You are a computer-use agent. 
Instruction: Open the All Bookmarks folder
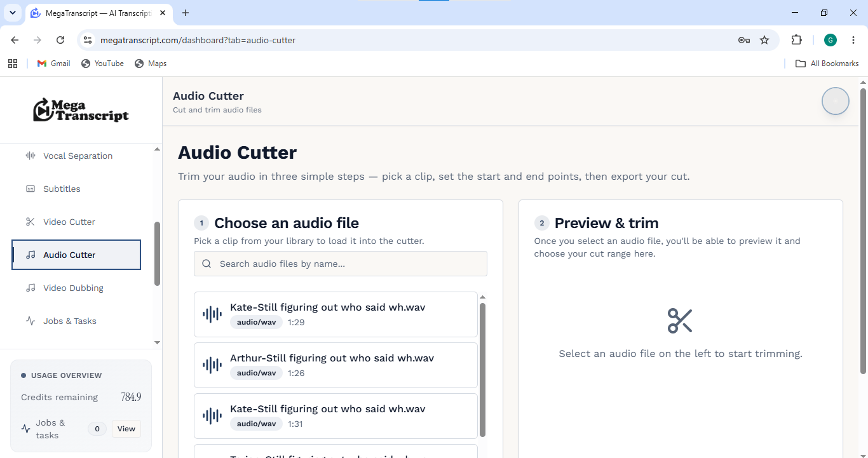click(827, 64)
